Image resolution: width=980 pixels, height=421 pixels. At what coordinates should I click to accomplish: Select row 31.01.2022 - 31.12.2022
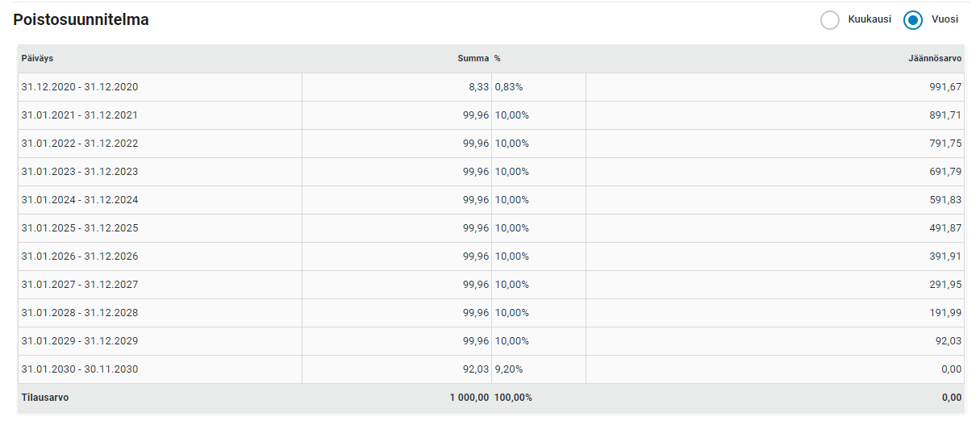tap(80, 144)
